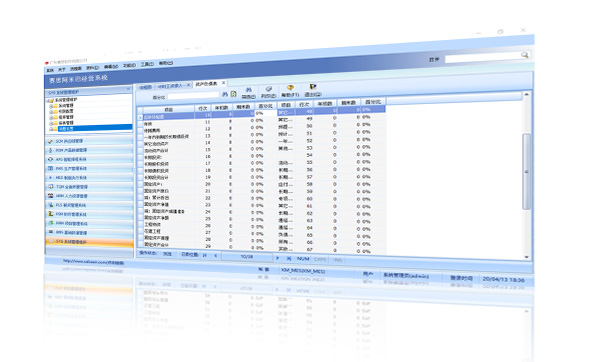Click the exit flag icon in the toolbar
Screen dimensions: 594x362
[x=313, y=87]
